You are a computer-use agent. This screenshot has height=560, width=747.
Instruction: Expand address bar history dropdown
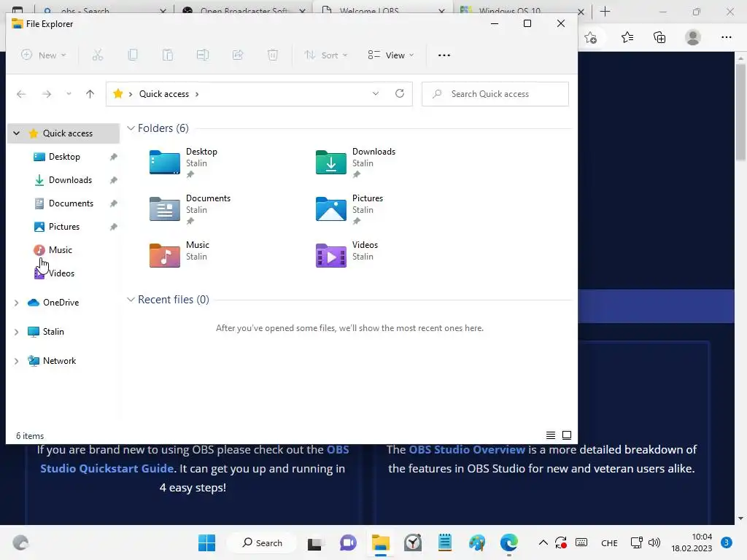[376, 93]
